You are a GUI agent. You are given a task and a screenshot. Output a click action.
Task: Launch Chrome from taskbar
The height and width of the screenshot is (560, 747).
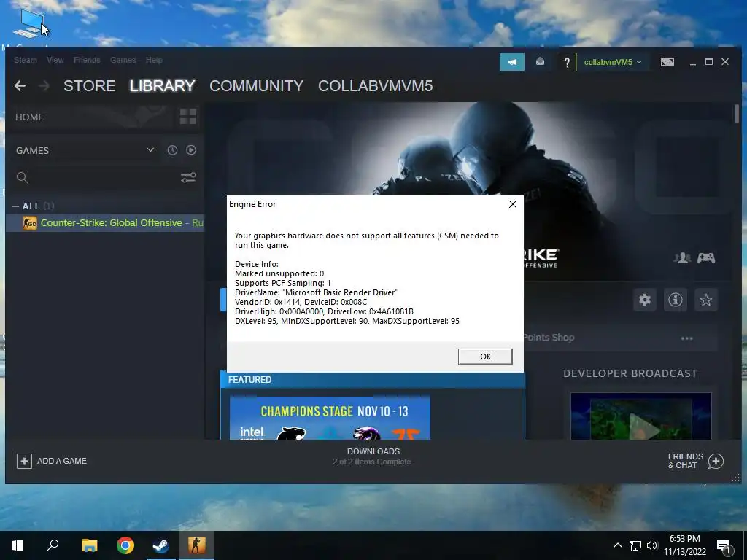(x=125, y=545)
